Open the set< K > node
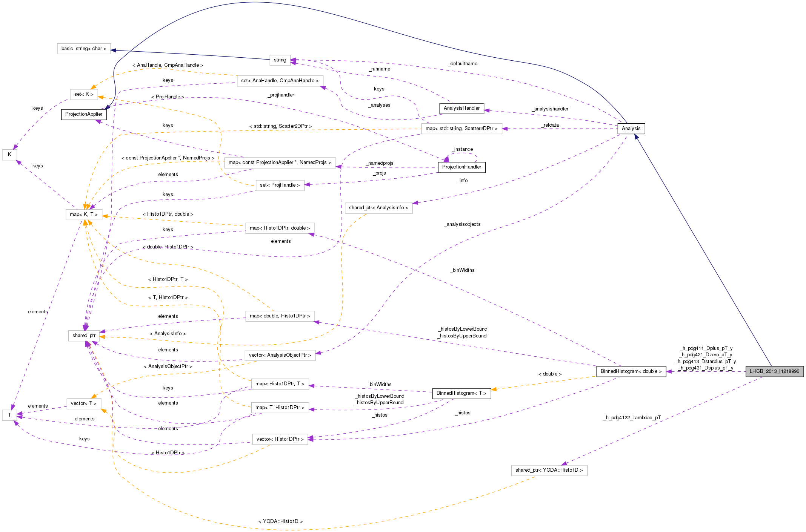Screen dimensions: 806x532 click(84, 94)
